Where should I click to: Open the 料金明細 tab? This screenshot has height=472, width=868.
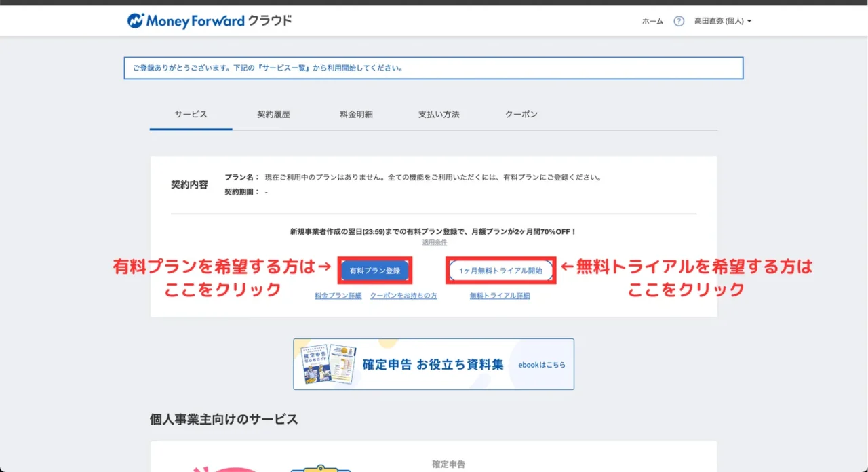click(356, 114)
